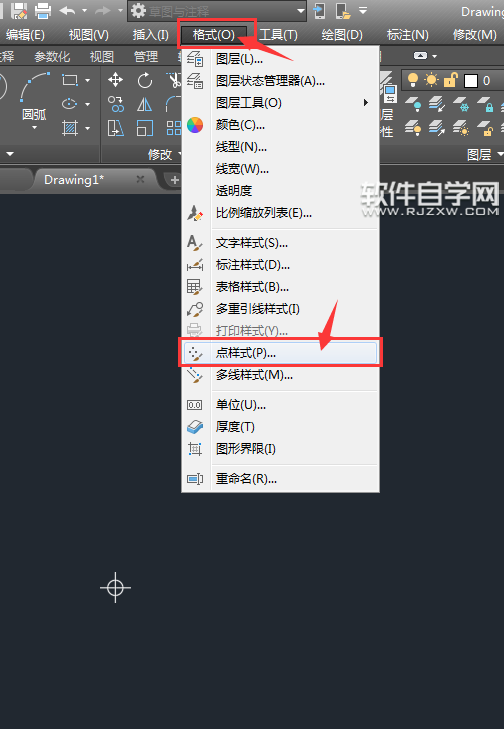Click the Undo arrow icon

point(68,10)
